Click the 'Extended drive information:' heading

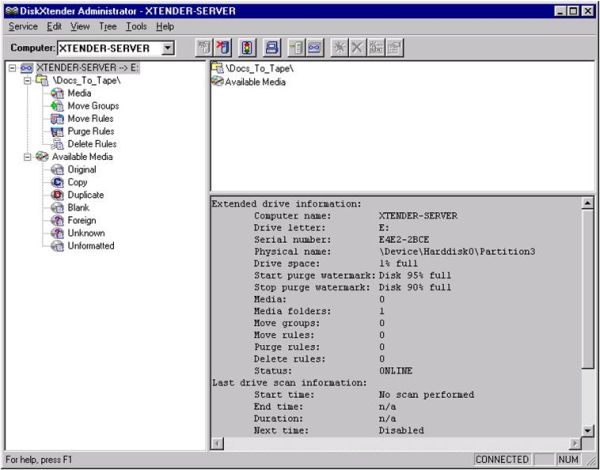pyautogui.click(x=287, y=204)
